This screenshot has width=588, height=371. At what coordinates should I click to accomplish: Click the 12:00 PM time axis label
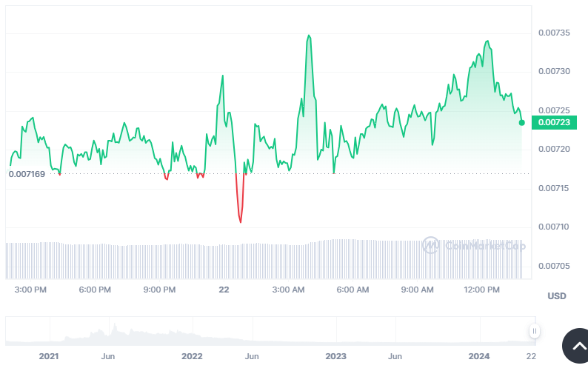tap(481, 290)
